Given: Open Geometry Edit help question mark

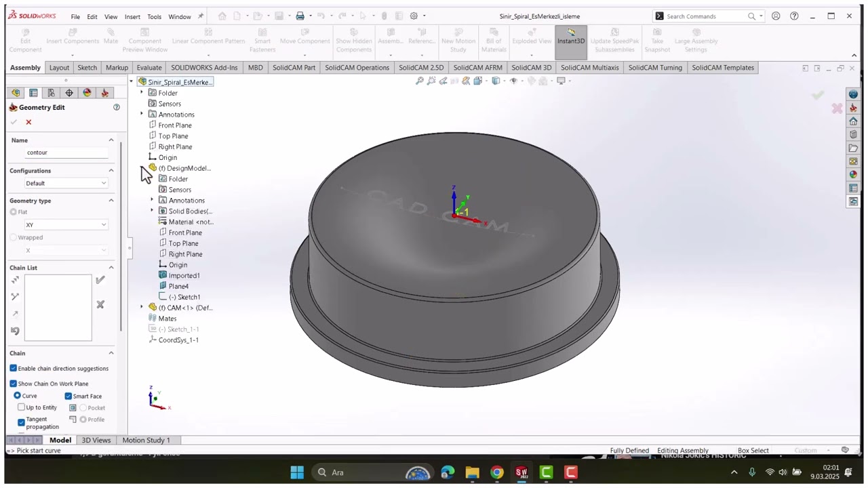Looking at the screenshot, I should point(117,107).
